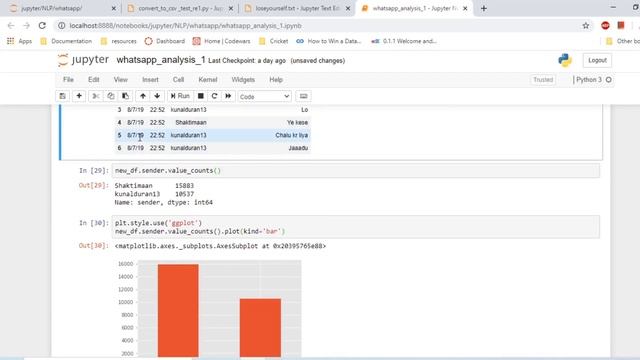This screenshot has height=360, width=640.
Task: Open the View menu
Action: [x=120, y=80]
